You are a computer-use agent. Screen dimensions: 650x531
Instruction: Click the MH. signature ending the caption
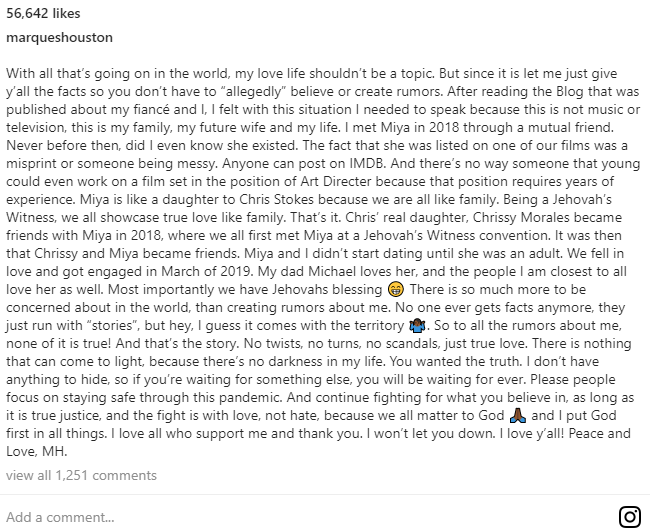pos(55,451)
